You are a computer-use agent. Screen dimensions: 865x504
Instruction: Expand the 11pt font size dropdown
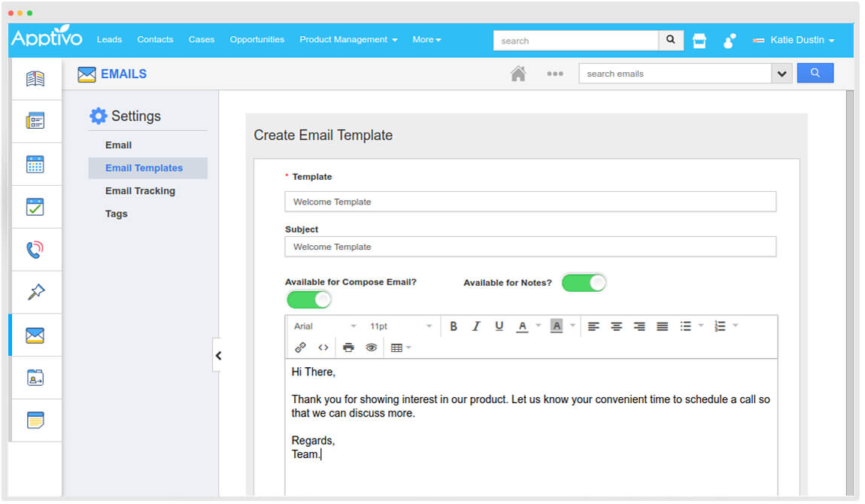pos(399,326)
